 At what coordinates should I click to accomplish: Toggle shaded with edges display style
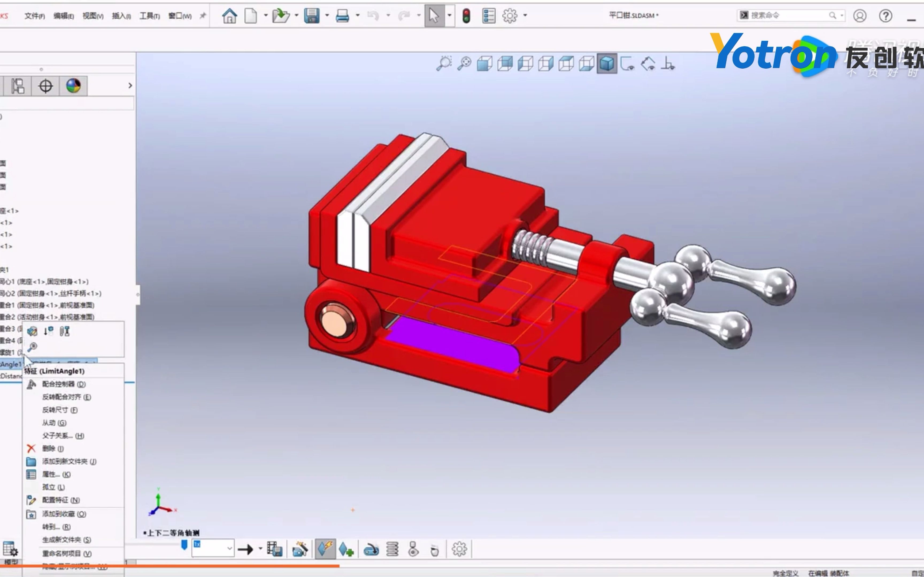(x=607, y=63)
